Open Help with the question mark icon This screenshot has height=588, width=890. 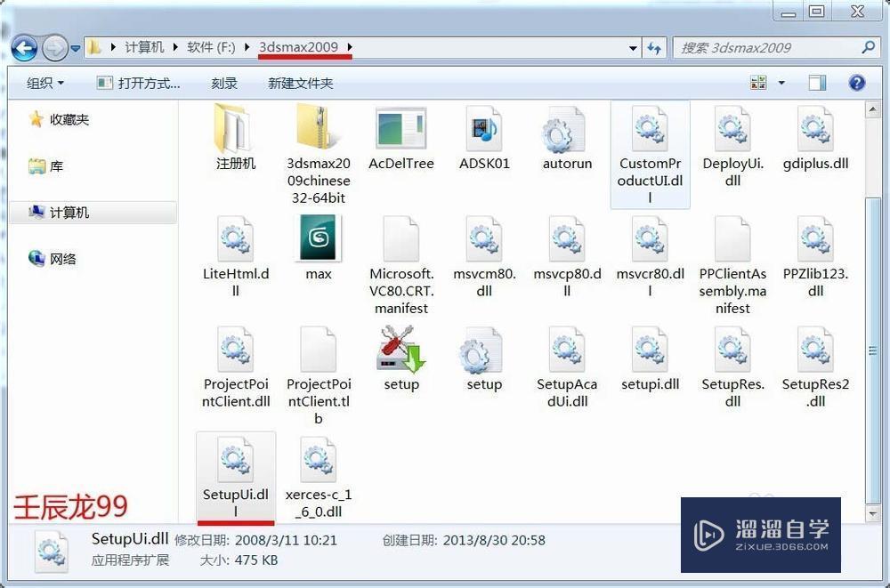(x=857, y=83)
